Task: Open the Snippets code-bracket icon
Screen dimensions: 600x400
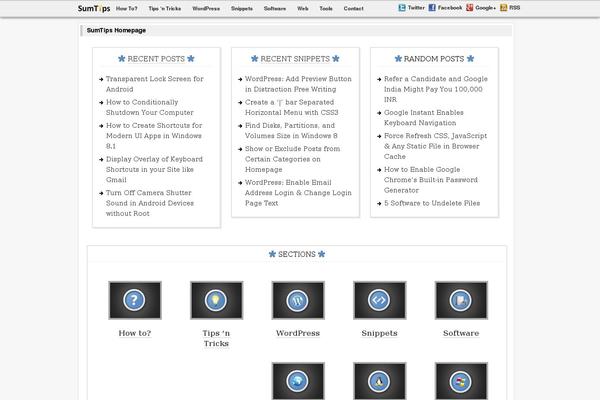Action: [379, 300]
